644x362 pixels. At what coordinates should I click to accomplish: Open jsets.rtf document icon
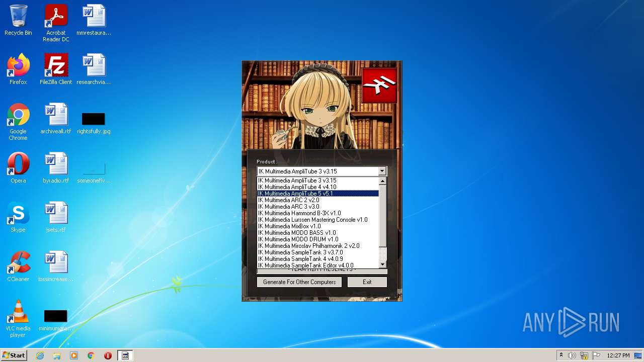click(x=56, y=217)
